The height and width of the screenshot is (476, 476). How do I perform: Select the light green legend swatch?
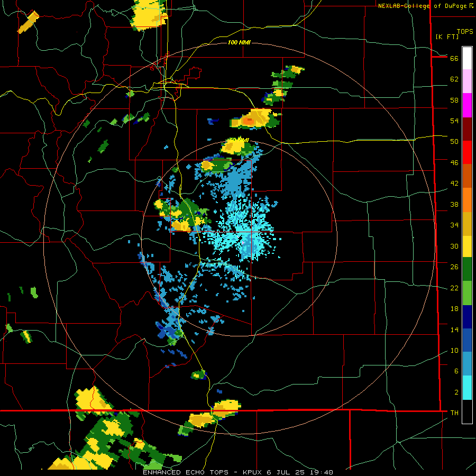(x=467, y=292)
